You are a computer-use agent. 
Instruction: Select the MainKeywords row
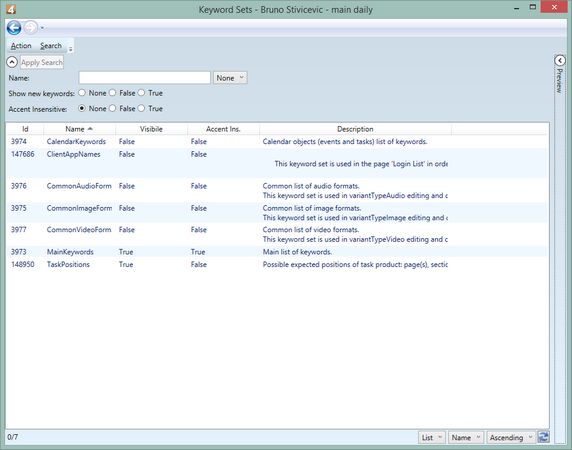pyautogui.click(x=277, y=252)
